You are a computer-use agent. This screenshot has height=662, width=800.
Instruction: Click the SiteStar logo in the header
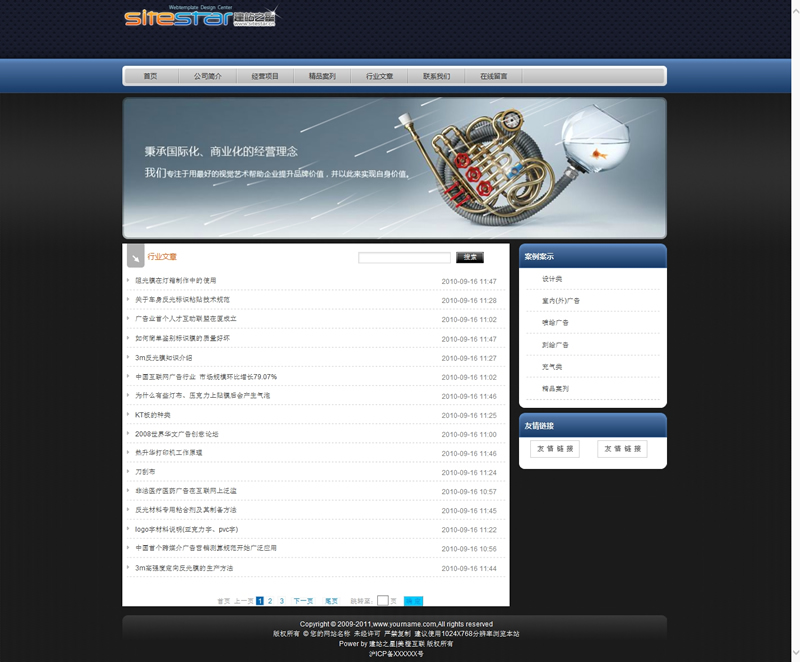click(200, 18)
